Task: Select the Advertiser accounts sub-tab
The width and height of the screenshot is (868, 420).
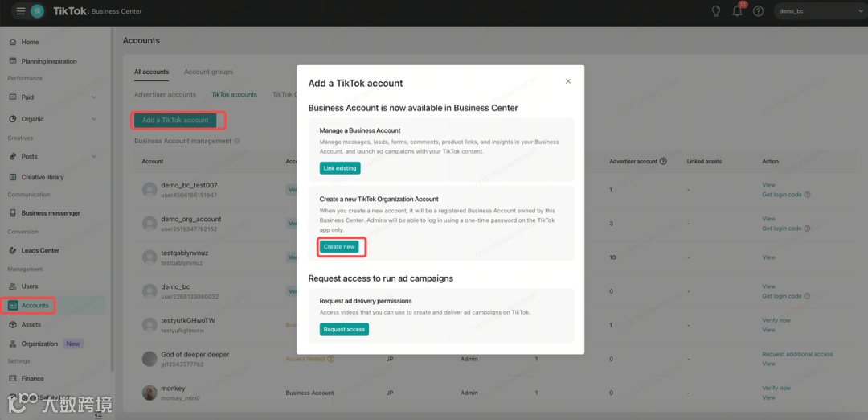Action: pos(165,95)
